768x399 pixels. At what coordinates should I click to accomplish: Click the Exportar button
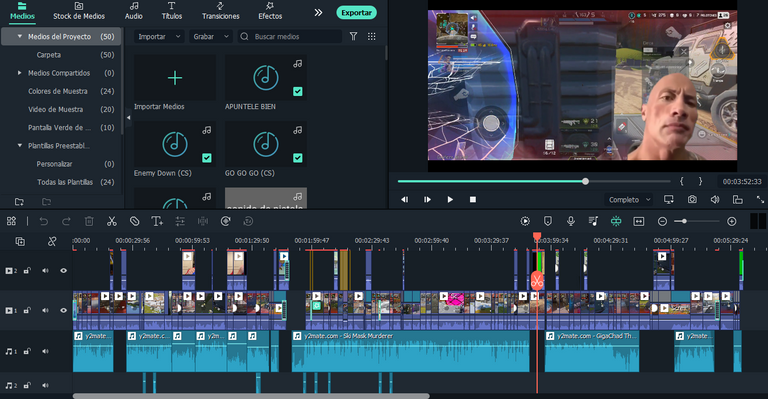pos(356,13)
